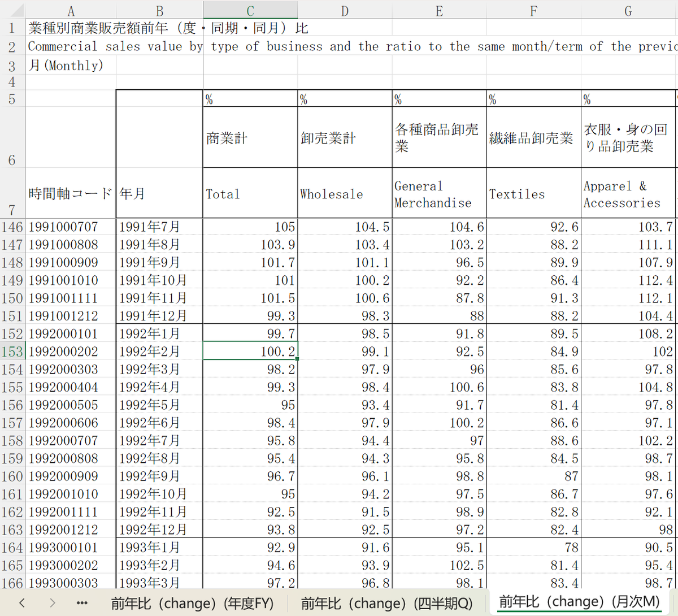Screen dimensions: 678x616
Task: Open the sheet list ellipsis button
Action: [82, 603]
